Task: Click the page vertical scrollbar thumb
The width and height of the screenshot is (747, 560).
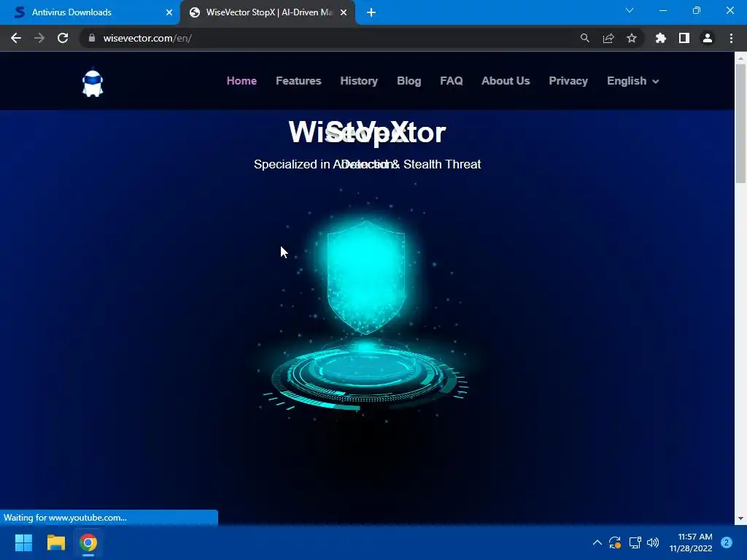Action: (x=740, y=122)
